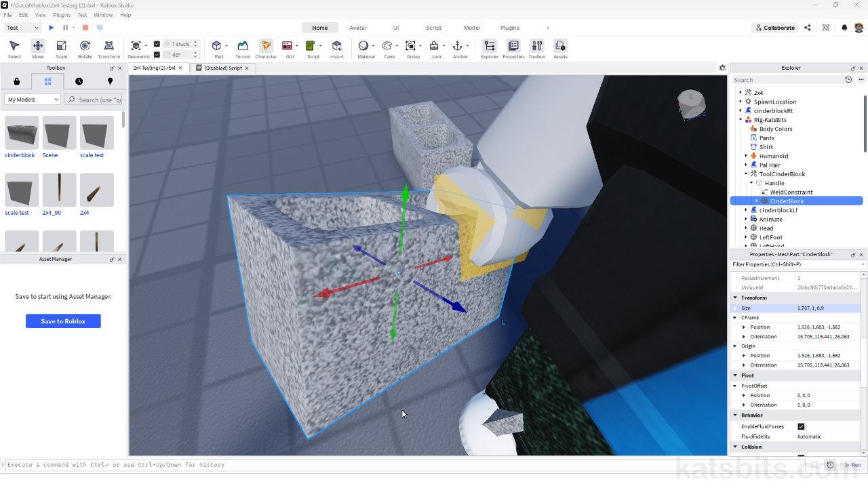Select the WeldConstraint item
868x488 pixels.
coord(791,192)
